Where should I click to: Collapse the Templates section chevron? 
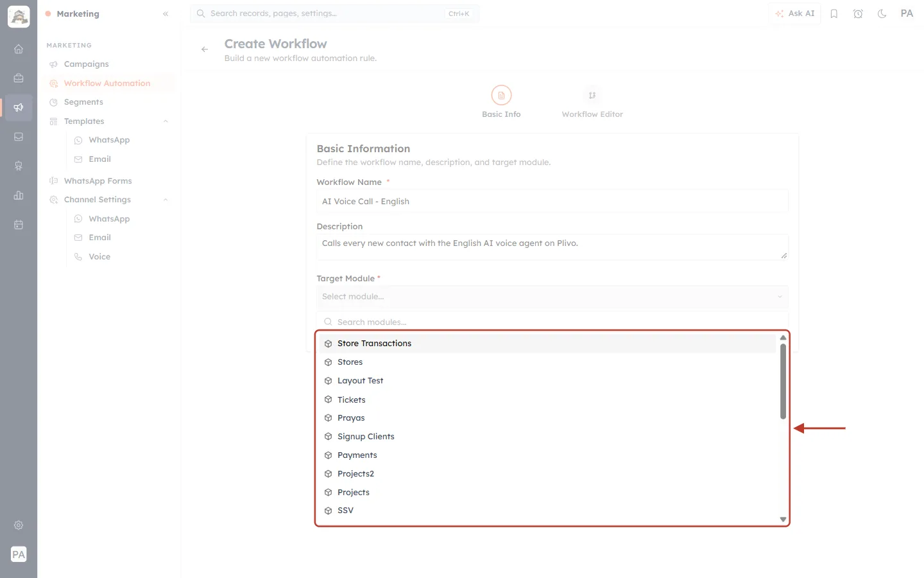(166, 121)
